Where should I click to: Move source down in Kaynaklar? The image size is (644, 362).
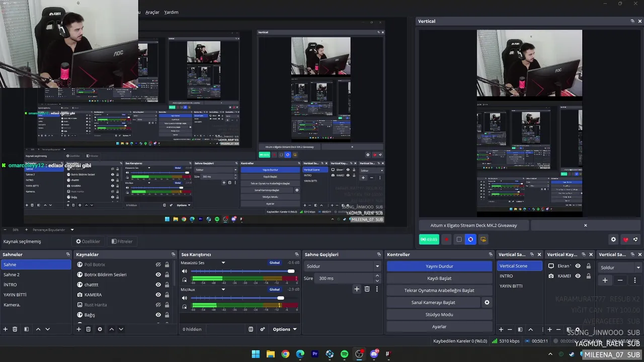[121, 329]
